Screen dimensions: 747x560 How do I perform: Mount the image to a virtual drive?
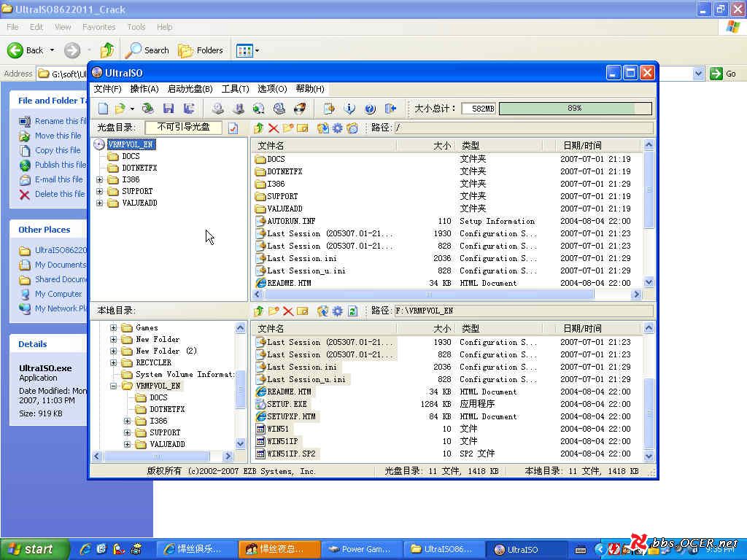pyautogui.click(x=279, y=109)
